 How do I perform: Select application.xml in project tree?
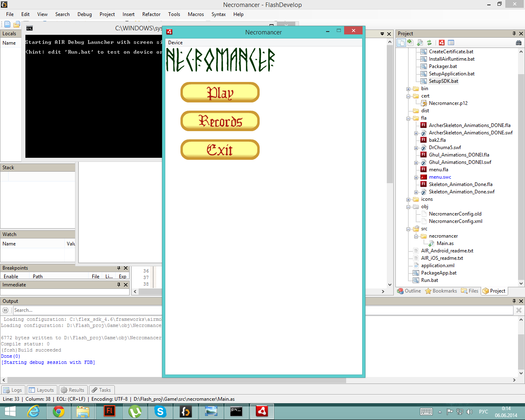[438, 266]
